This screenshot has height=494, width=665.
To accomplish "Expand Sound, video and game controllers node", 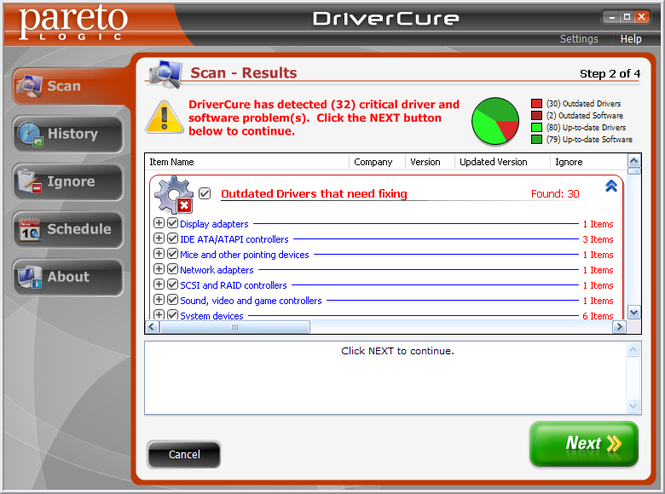I will point(159,300).
